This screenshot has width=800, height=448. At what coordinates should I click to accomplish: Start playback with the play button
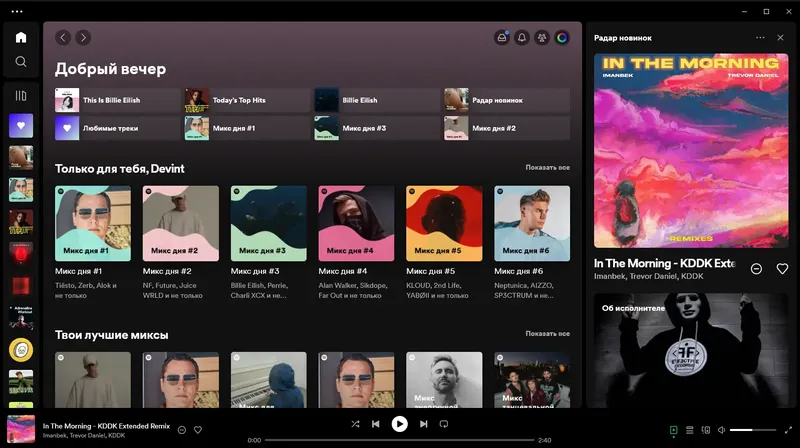(x=399, y=424)
